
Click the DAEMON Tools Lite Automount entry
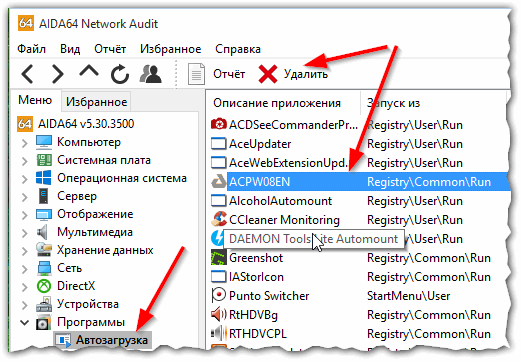point(313,239)
